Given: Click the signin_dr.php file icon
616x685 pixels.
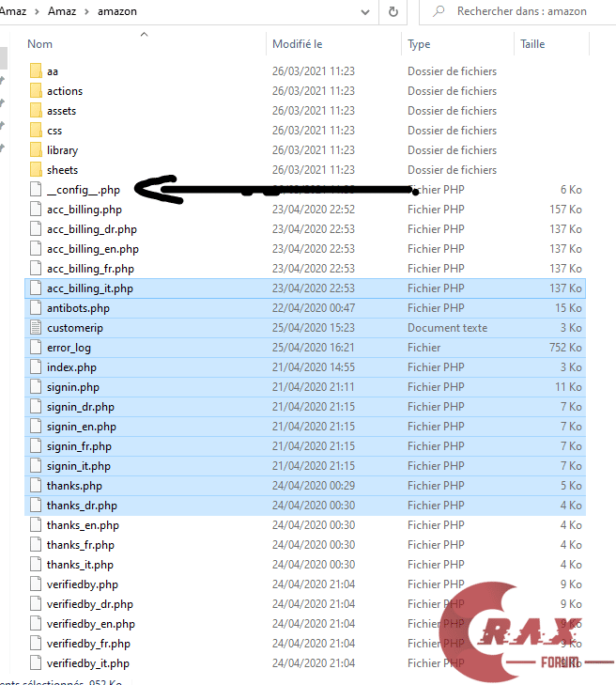Looking at the screenshot, I should coord(36,406).
